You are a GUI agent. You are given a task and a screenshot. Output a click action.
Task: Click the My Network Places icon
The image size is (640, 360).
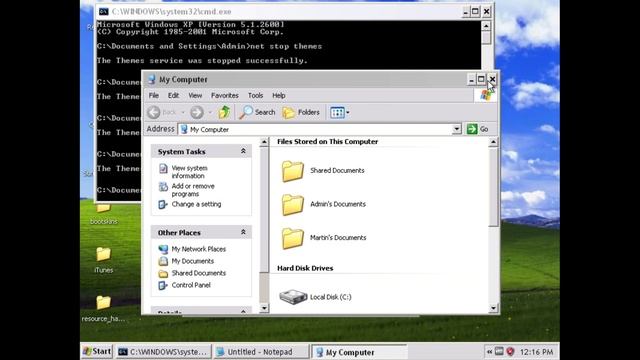coord(163,249)
